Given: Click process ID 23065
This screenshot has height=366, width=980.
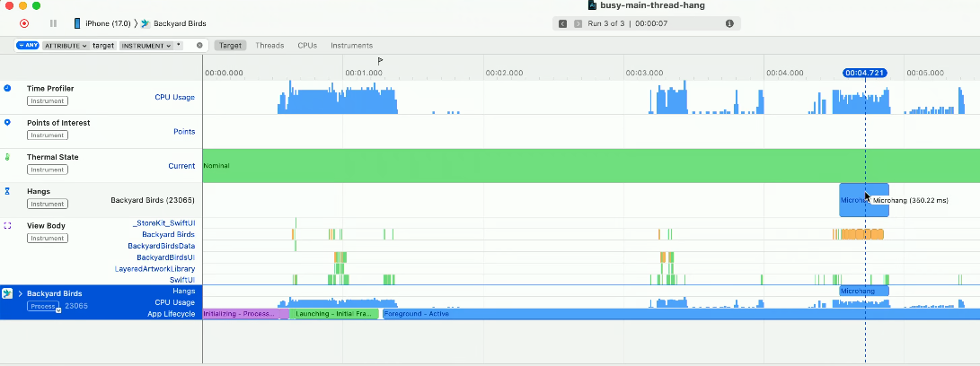Looking at the screenshot, I should pos(76,306).
